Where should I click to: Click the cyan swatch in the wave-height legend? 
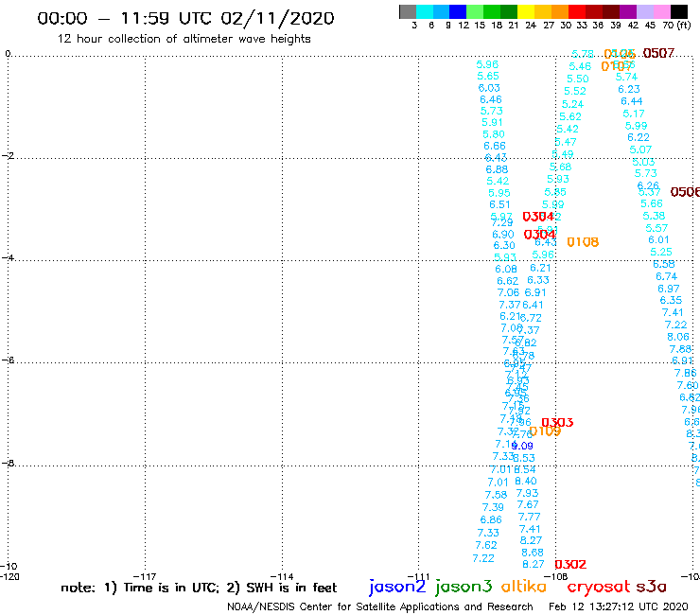[x=425, y=11]
